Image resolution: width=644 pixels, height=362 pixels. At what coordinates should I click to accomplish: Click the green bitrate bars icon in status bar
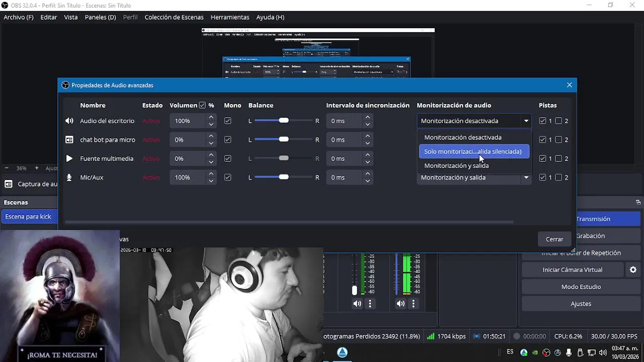point(431,336)
